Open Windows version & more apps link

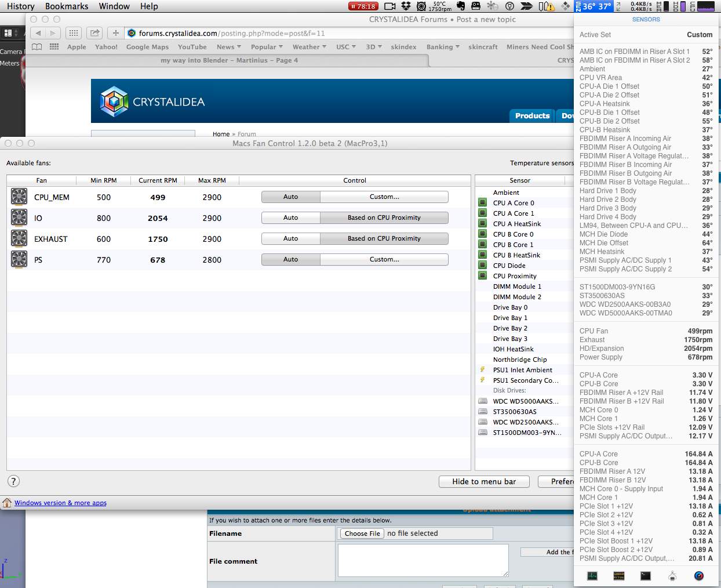60,503
